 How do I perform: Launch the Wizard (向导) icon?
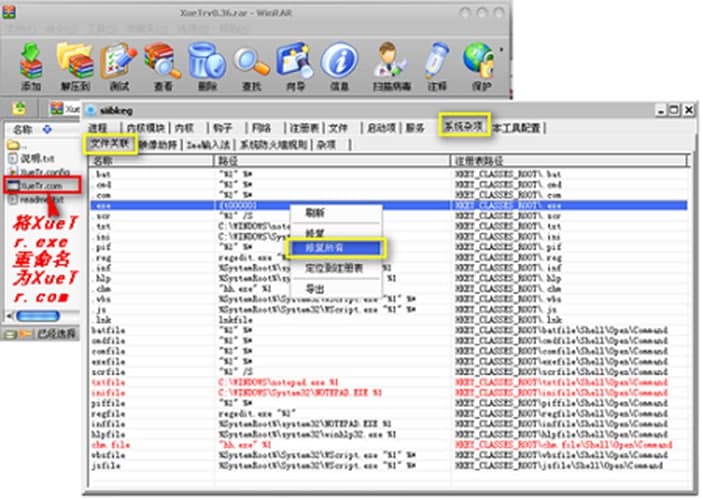point(292,63)
